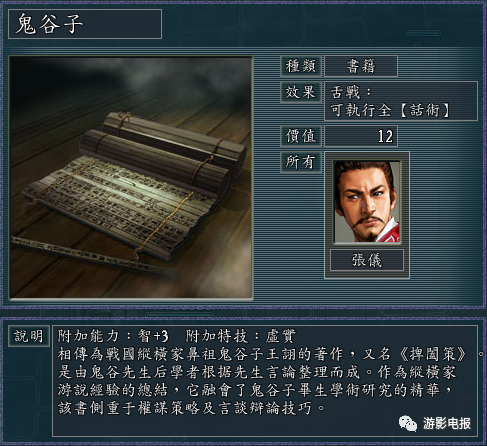This screenshot has height=446, width=487.
Task: Click the 說明 description label
Action: coord(29,336)
